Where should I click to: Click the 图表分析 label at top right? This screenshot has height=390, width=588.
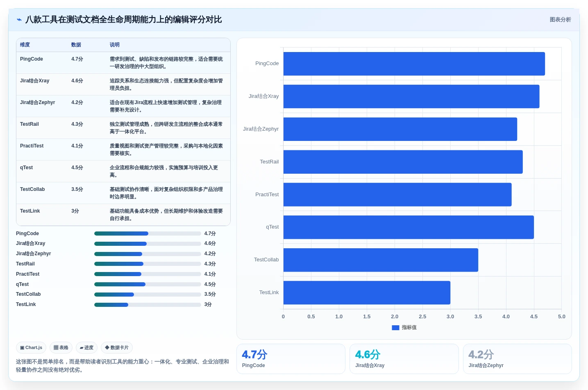560,20
